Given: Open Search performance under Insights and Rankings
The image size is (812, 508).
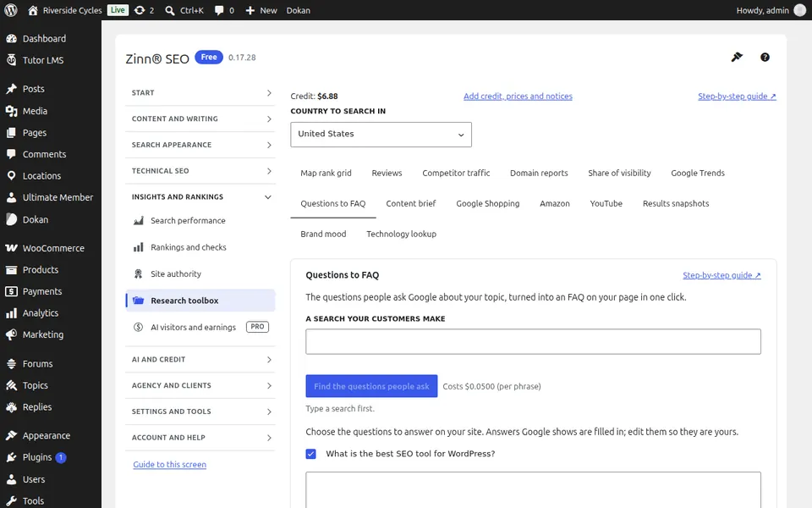Looking at the screenshot, I should (x=200, y=221).
